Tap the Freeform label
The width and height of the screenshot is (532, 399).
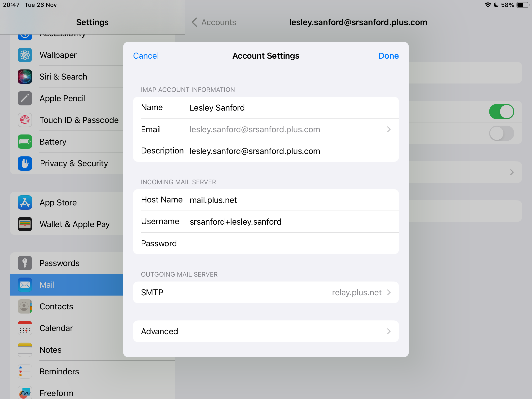[x=56, y=393]
